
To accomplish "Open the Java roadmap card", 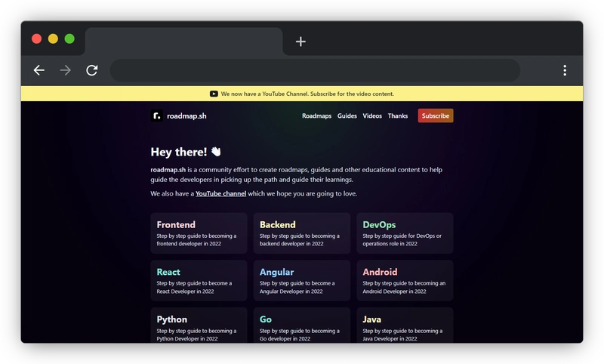I will 405,325.
